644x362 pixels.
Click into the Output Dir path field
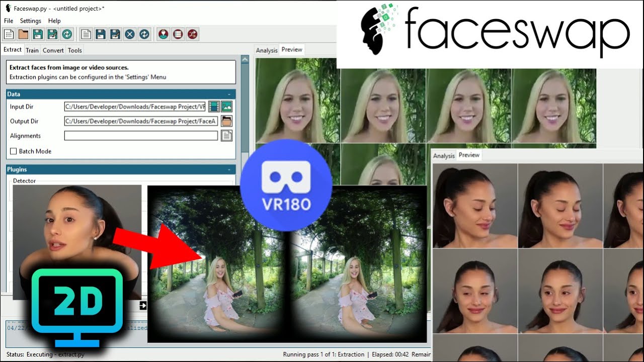coord(141,121)
